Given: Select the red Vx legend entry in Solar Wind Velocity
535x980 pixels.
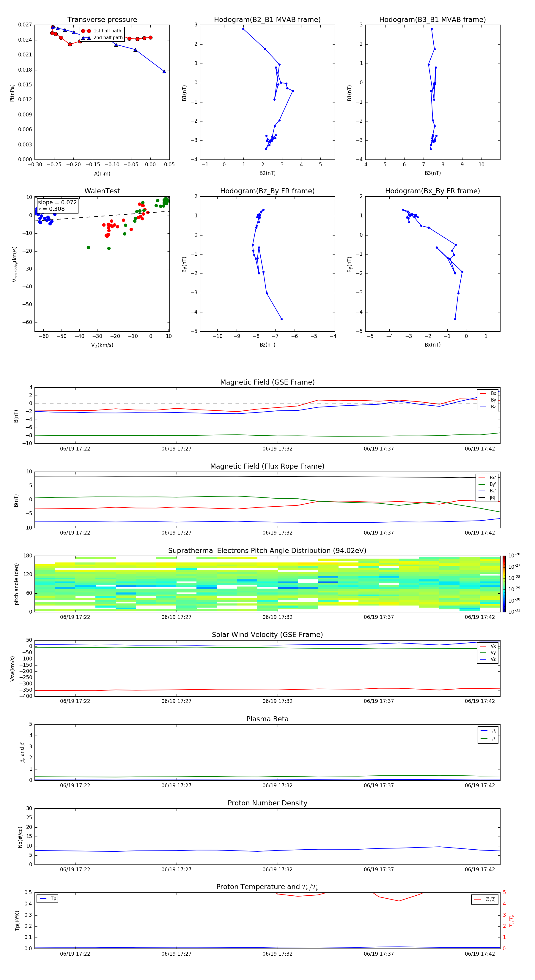Looking at the screenshot, I should [x=483, y=646].
